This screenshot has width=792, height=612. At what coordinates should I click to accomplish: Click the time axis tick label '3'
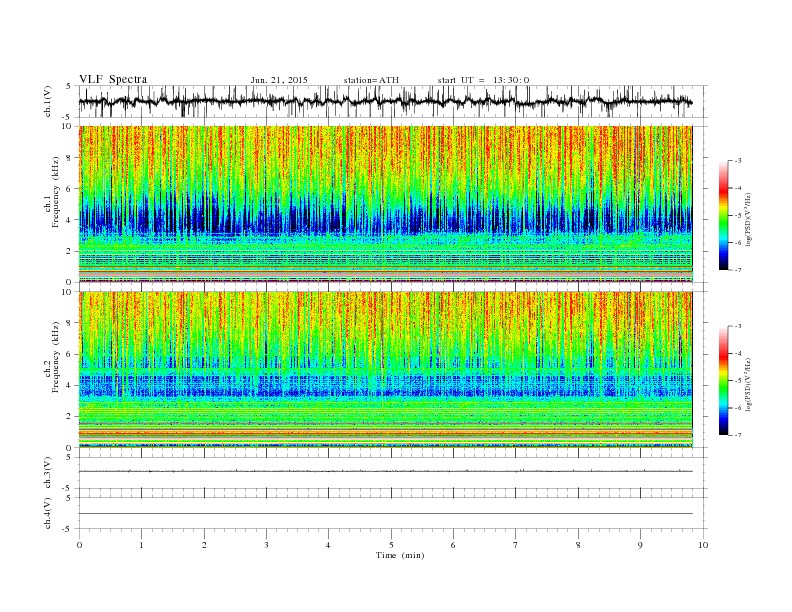266,545
